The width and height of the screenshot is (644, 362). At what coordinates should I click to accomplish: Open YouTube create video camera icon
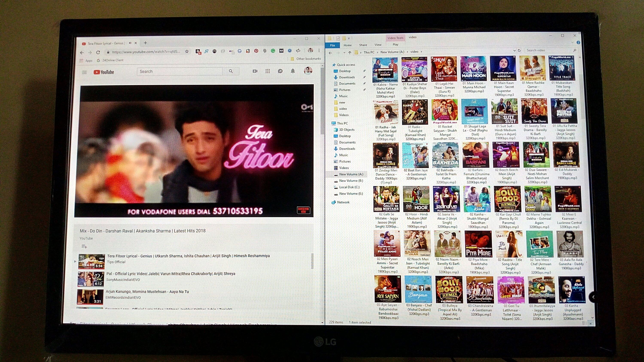[x=255, y=71]
